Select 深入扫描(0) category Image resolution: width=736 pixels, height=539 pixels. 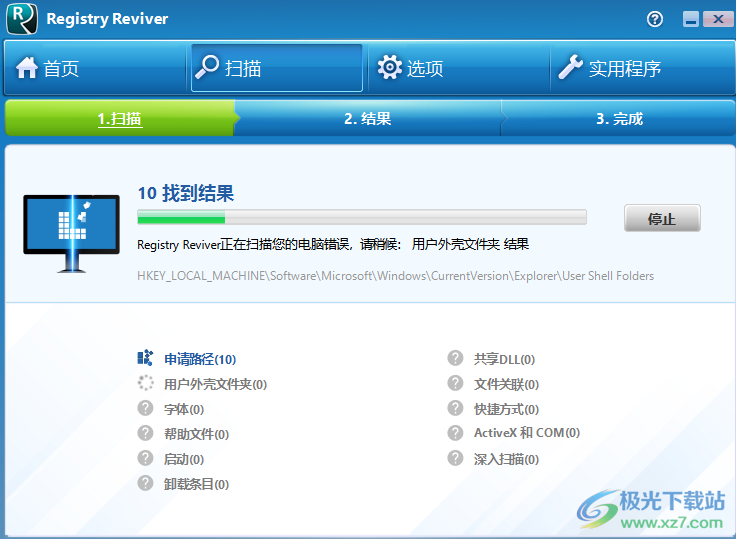[x=506, y=459]
